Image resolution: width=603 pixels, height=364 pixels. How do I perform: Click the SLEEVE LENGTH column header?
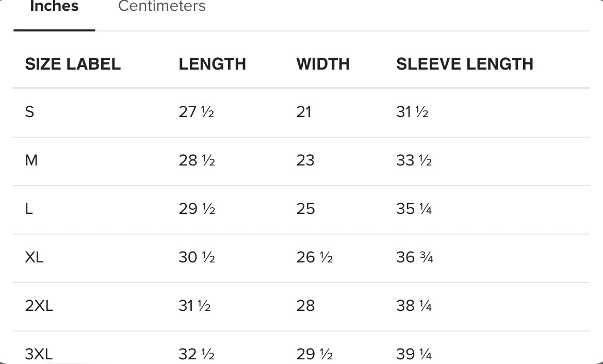[x=464, y=64]
